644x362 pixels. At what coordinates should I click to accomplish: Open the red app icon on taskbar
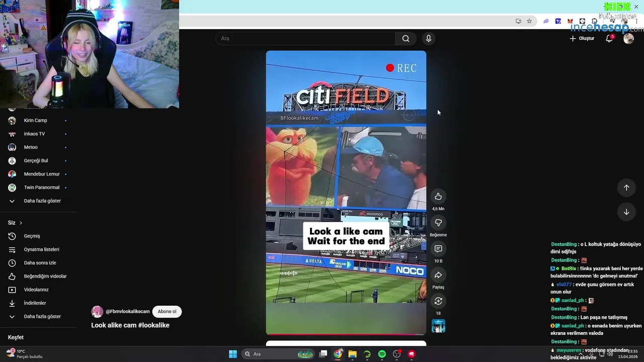(412, 354)
